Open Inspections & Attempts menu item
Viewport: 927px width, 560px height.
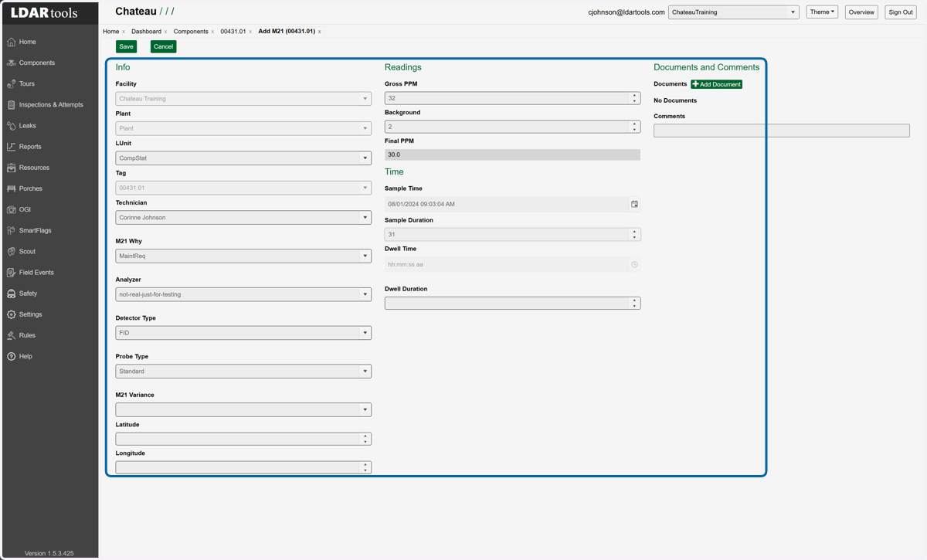(51, 104)
